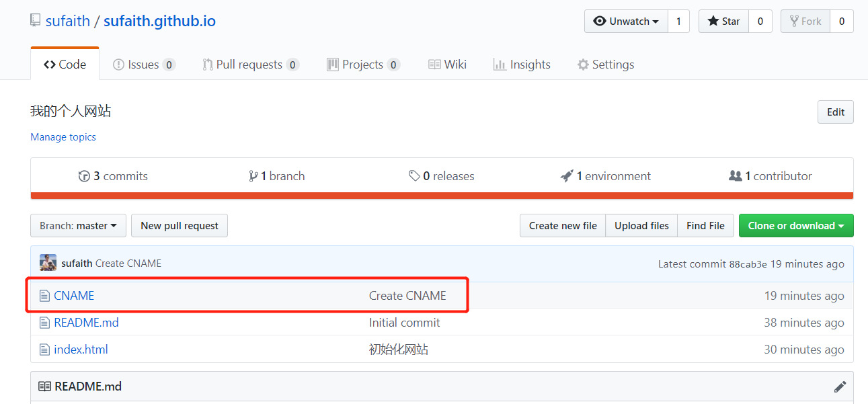Viewport: 868px width, 404px height.
Task: Click the Find File button
Action: (705, 226)
